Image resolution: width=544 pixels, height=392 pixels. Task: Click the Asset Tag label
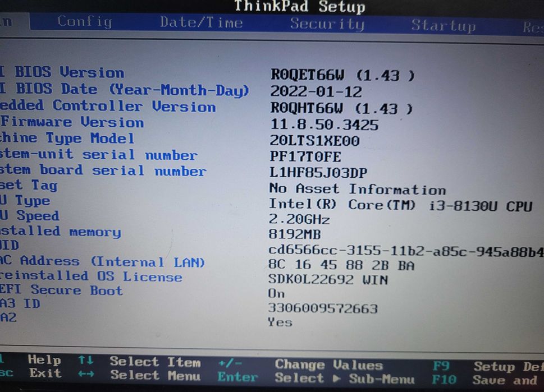[29, 185]
